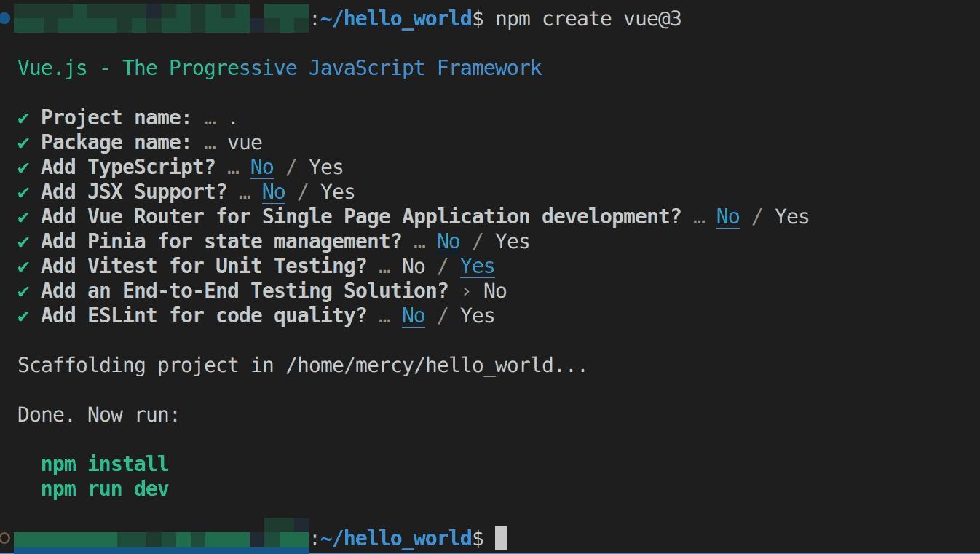The width and height of the screenshot is (980, 554).
Task: Click the terminal cursor block at the last prompt
Action: point(501,538)
